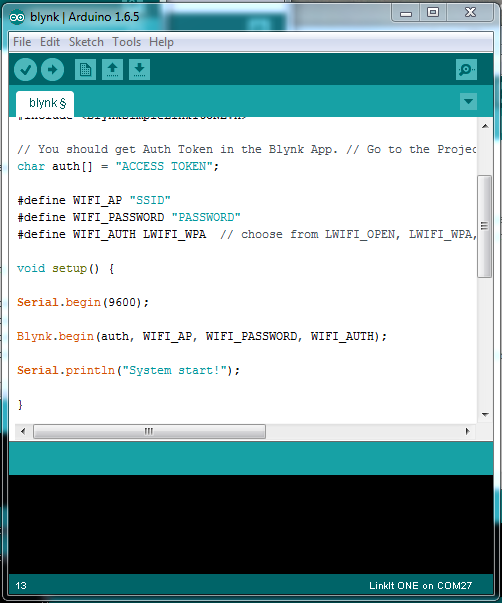This screenshot has width=502, height=603.
Task: Click the char auth[] declaration
Action: 118,166
